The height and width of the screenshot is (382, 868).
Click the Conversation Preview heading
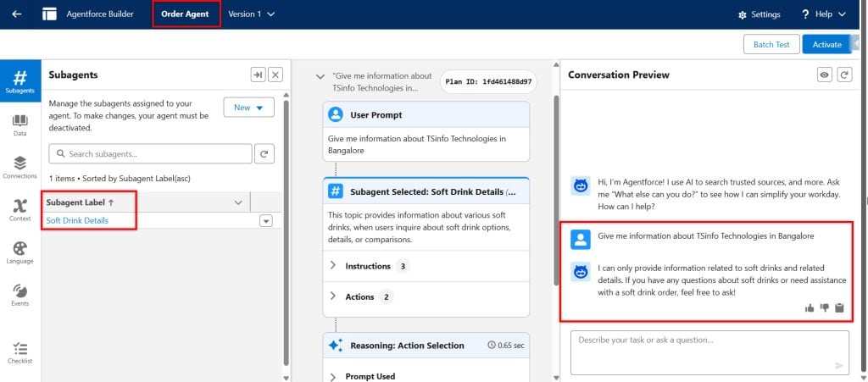pyautogui.click(x=618, y=75)
